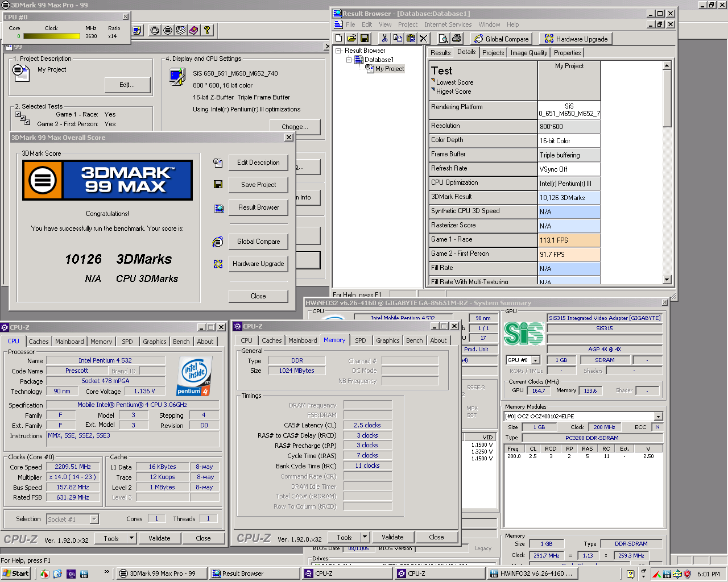Click Validate in the left CPU-Z window
Screen dimensions: 728x582
[x=159, y=538]
